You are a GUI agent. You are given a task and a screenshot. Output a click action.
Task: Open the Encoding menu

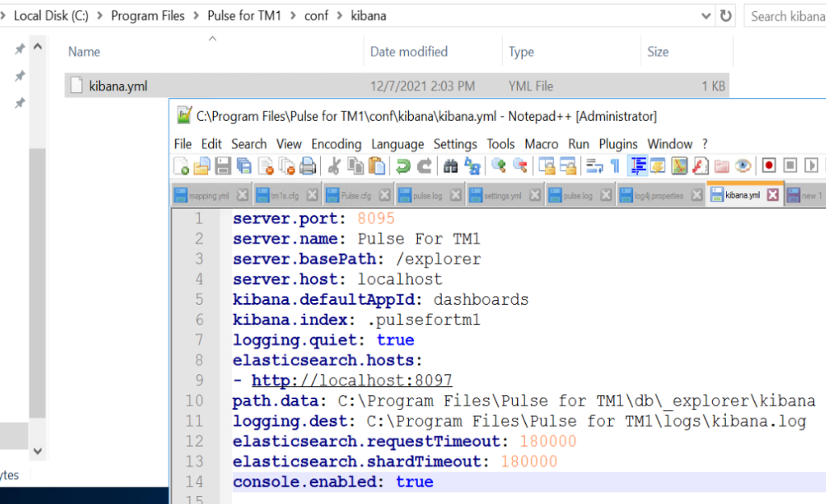336,144
